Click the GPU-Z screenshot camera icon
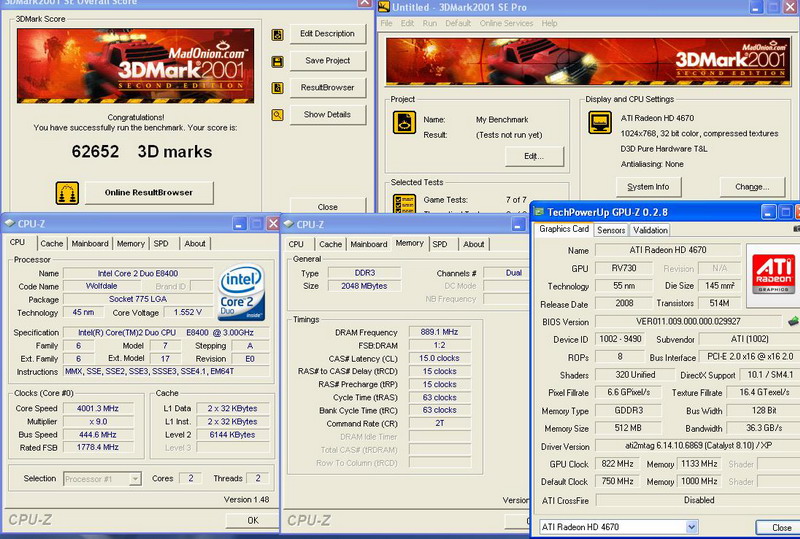Screen dimensions: 800x539 pyautogui.click(x=797, y=230)
